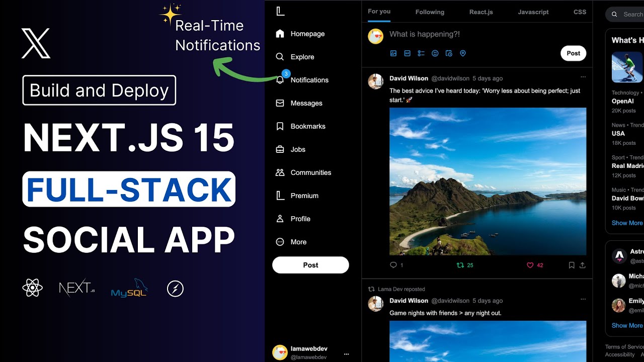
Task: Click the Search field at top right
Action: coord(625,15)
